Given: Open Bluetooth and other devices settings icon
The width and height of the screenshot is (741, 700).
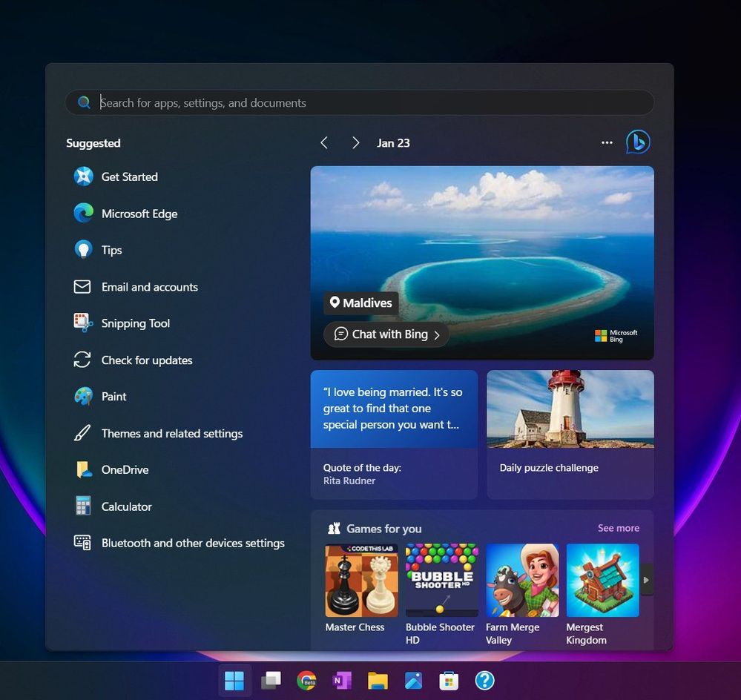Looking at the screenshot, I should (x=82, y=542).
